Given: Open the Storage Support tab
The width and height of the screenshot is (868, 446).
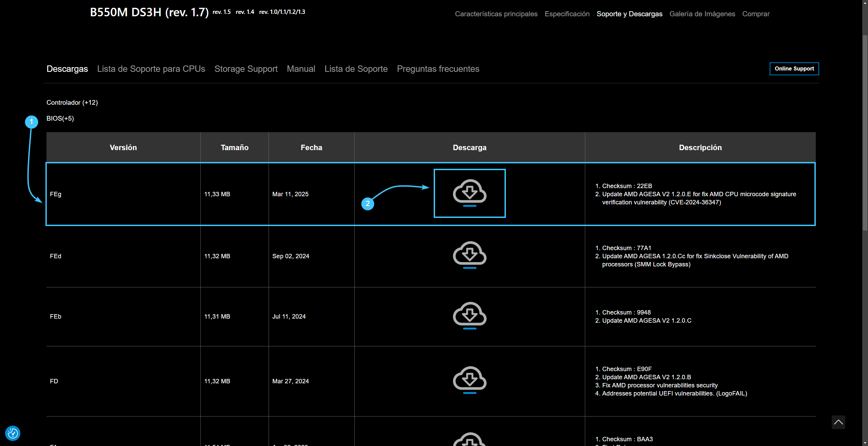Looking at the screenshot, I should 246,69.
